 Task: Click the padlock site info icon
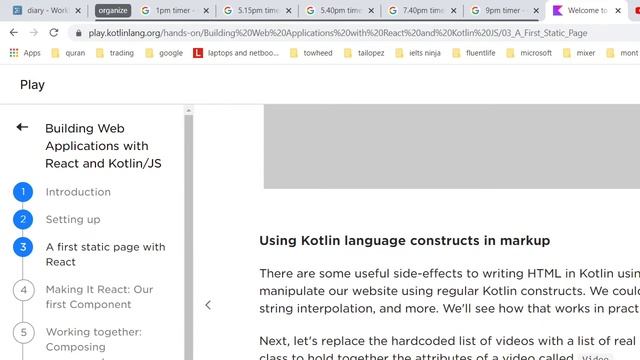78,33
